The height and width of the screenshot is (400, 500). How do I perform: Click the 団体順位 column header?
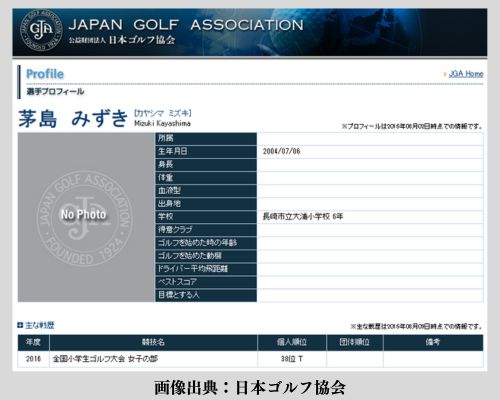[x=355, y=342]
